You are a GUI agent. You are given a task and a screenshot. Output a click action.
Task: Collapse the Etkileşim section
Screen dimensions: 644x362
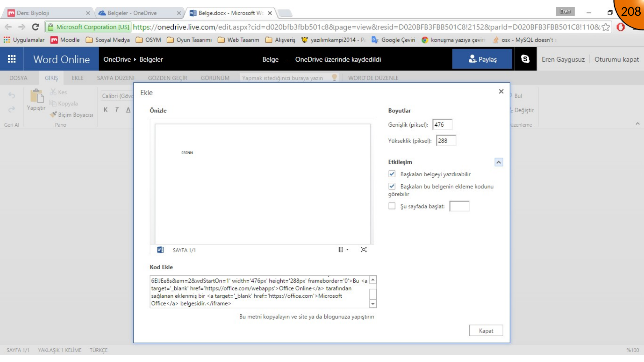(499, 162)
